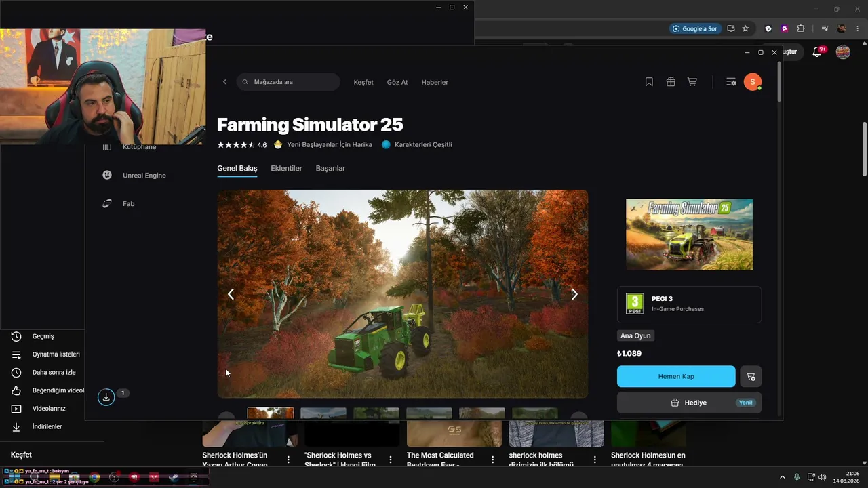Switch to the Genel Bakış tab
868x488 pixels.
coord(237,168)
